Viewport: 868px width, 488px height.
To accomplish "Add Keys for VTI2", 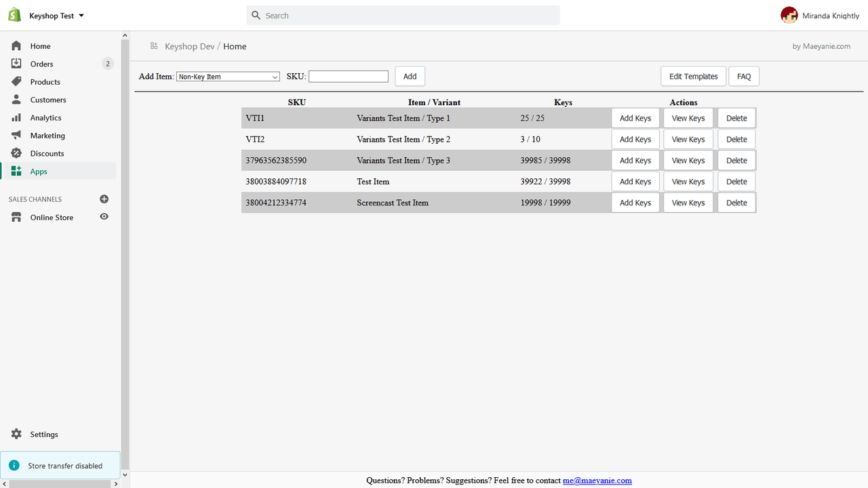I will click(x=635, y=140).
